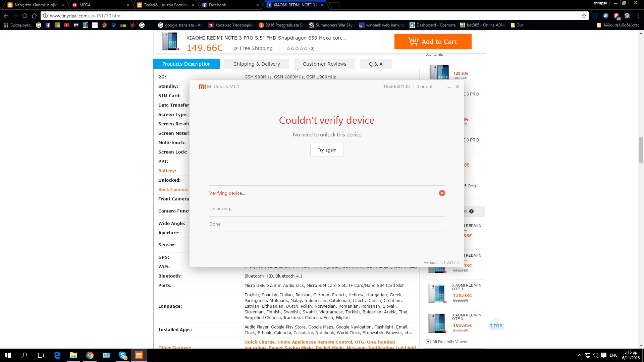Click the red error icon beside Verifying device
The width and height of the screenshot is (644, 362).
click(442, 193)
